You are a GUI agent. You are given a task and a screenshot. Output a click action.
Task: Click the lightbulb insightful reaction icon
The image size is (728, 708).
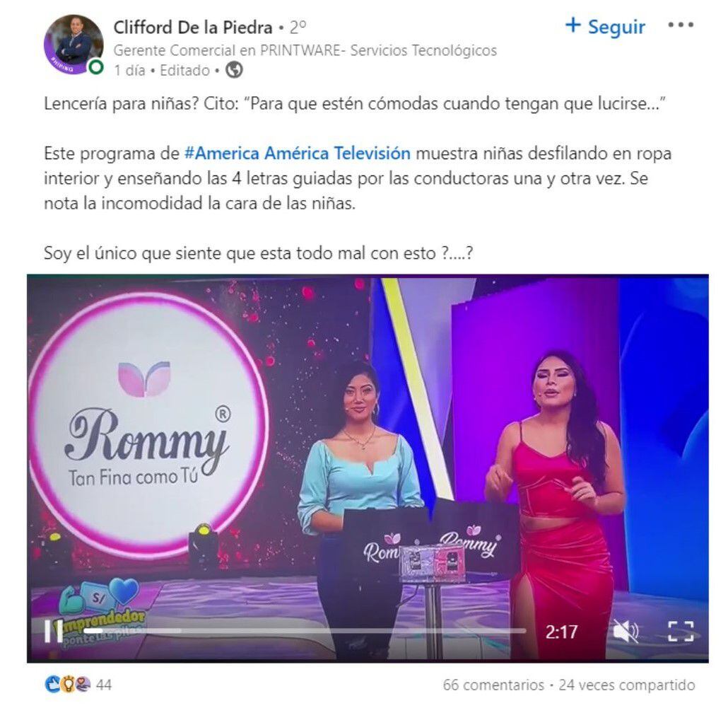click(x=68, y=685)
